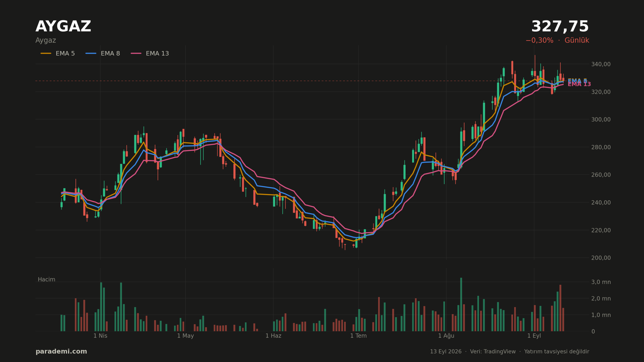Click the 200,00 price axis label

[x=601, y=258]
